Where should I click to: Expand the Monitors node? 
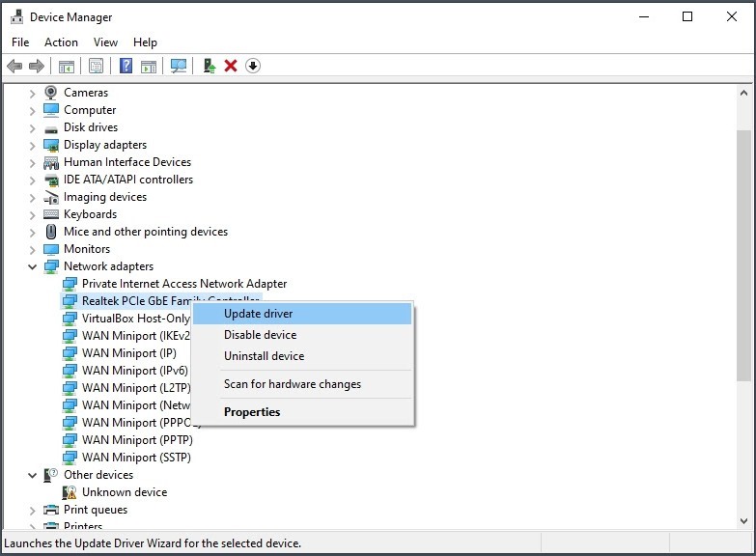pyautogui.click(x=32, y=249)
